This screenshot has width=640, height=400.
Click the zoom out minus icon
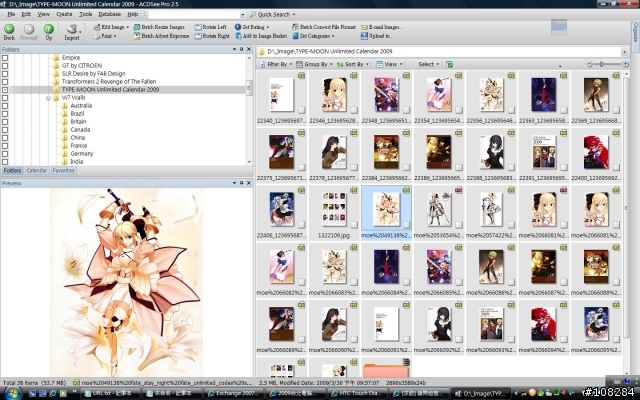(x=589, y=64)
